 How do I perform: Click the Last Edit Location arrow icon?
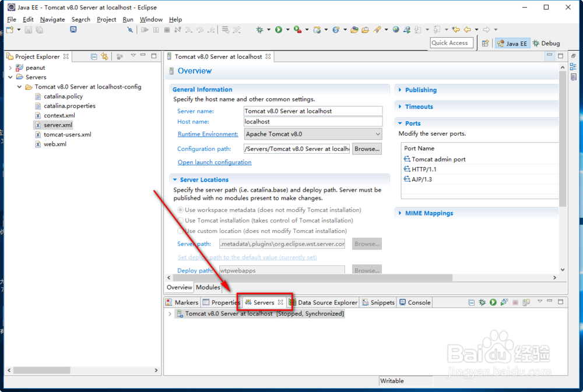click(x=456, y=29)
